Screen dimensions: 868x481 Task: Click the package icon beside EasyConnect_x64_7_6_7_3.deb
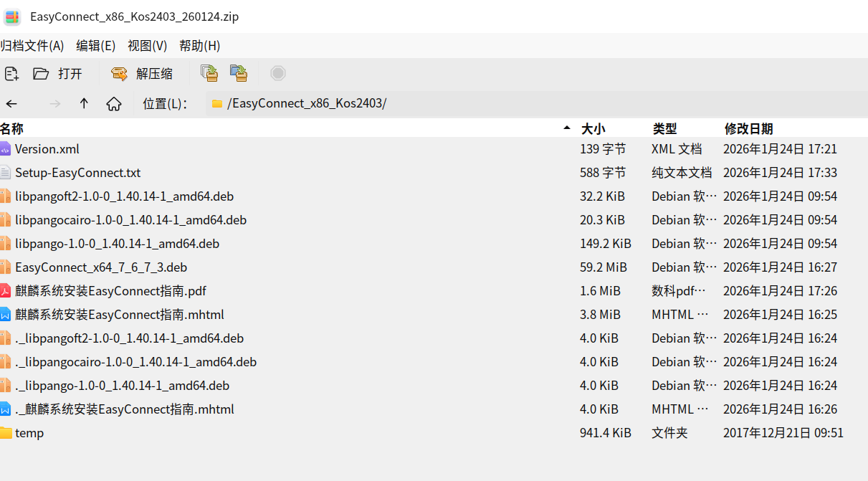(6, 267)
